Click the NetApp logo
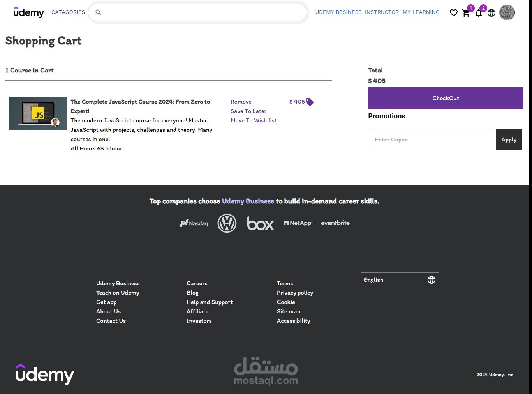This screenshot has height=394, width=532. tap(298, 223)
